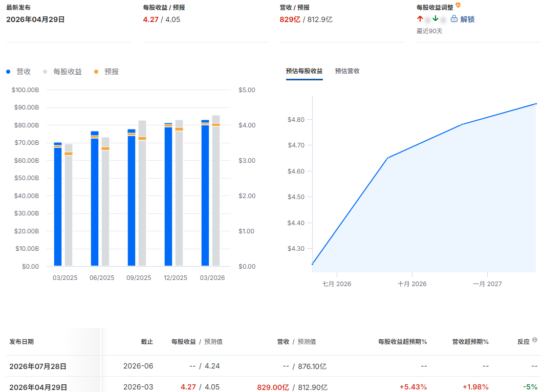
Task: Switch to the 预估营收 tab
Action: pos(347,71)
